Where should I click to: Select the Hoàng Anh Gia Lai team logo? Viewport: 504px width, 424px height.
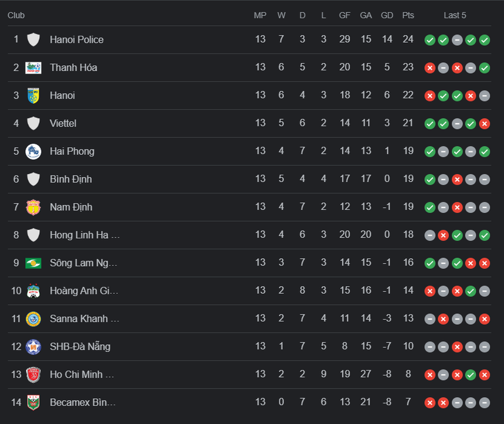tap(33, 291)
